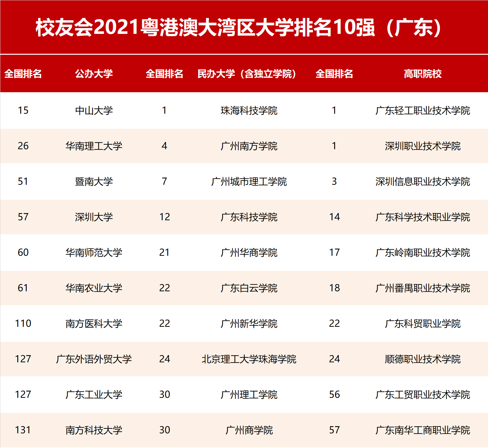Click rank 110 beside 南方医科大学
The image size is (488, 448).
[x=23, y=324]
